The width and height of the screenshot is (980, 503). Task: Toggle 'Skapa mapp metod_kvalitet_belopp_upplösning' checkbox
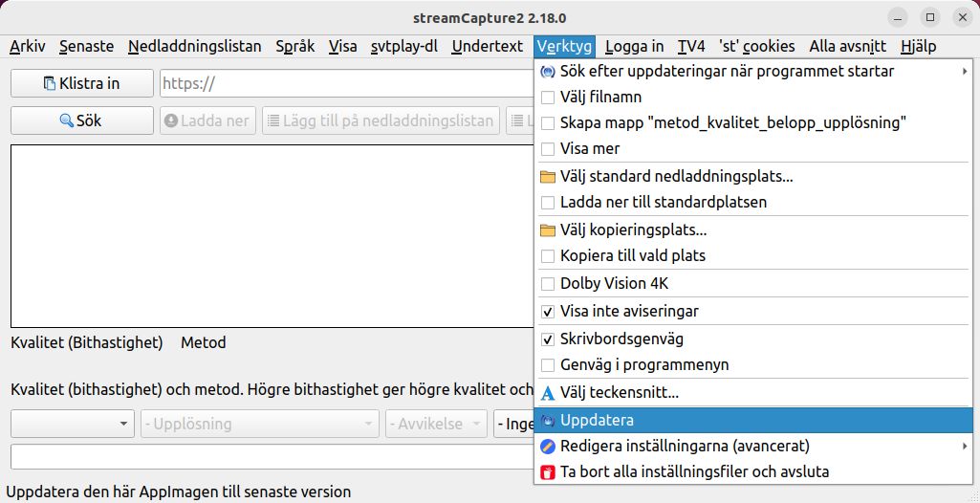(548, 123)
